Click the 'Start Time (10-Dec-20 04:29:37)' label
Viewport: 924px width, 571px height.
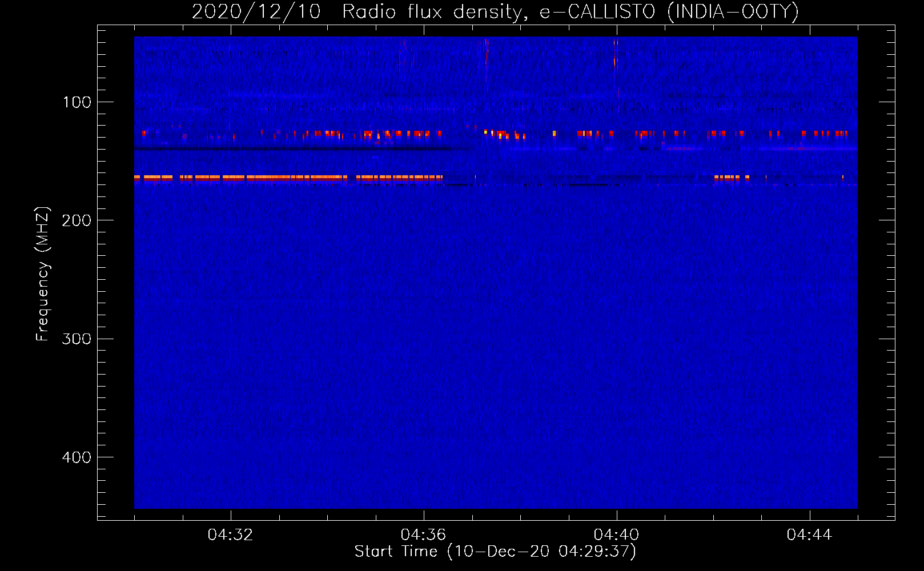click(x=496, y=552)
